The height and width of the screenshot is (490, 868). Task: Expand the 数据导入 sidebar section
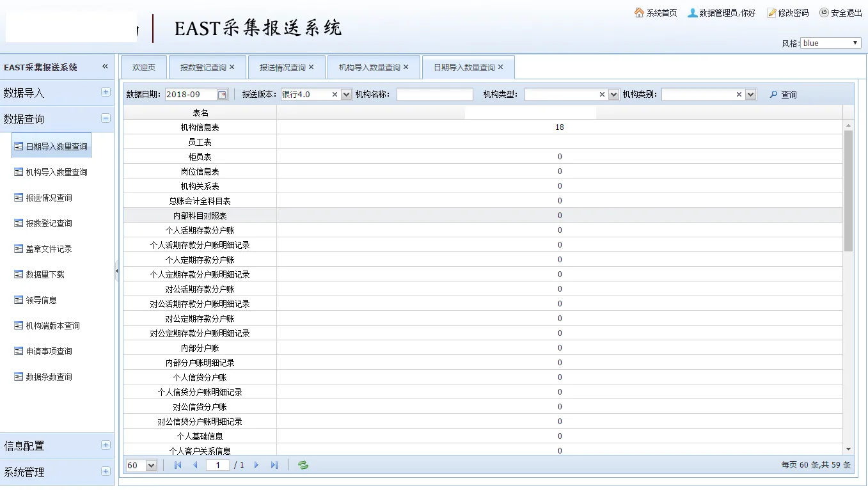point(106,92)
